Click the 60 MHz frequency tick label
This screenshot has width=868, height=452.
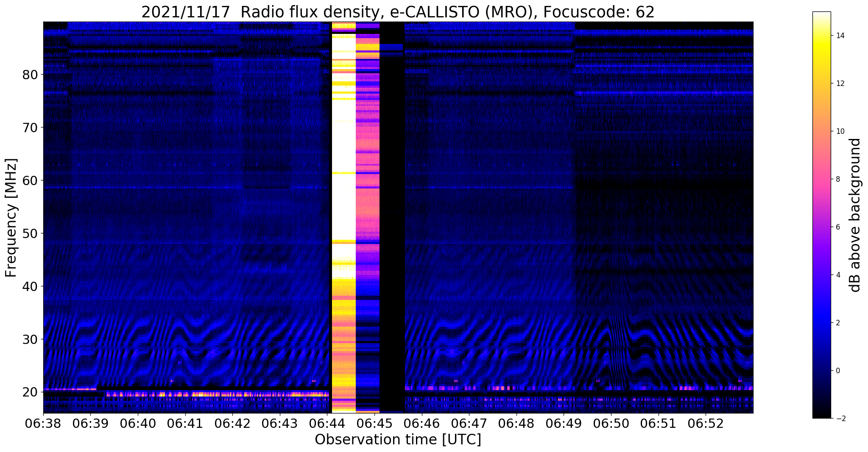[30, 180]
